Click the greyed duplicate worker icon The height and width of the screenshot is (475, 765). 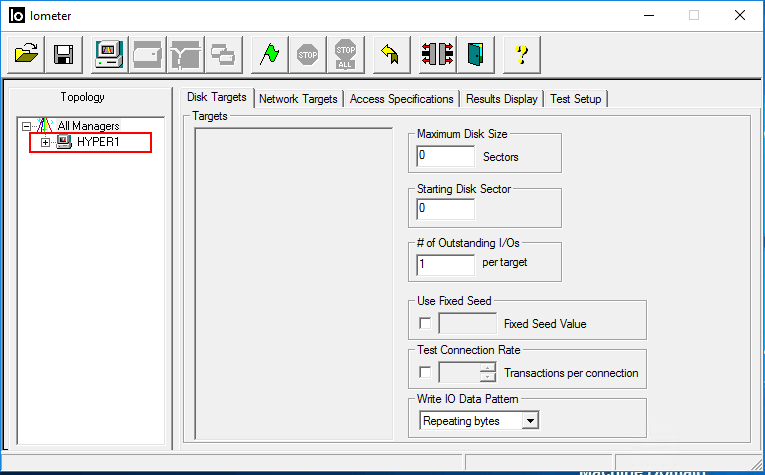click(x=223, y=54)
